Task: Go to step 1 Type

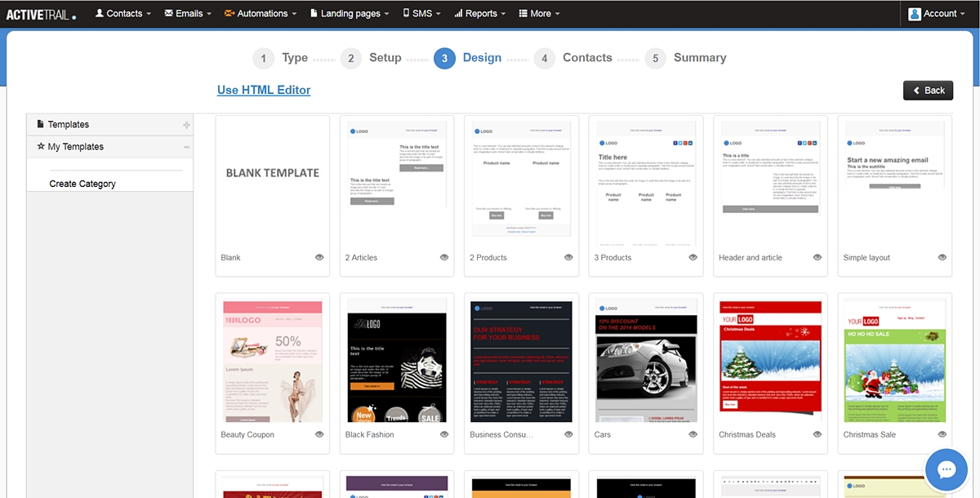Action: (280, 58)
